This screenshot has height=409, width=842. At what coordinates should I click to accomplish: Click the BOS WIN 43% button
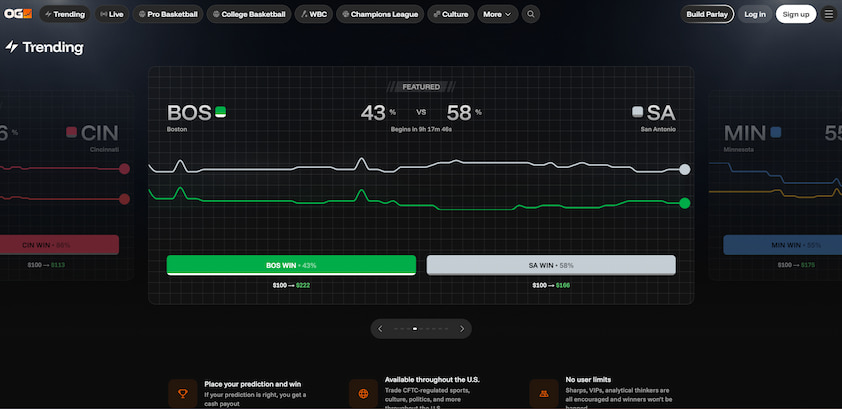(x=291, y=265)
